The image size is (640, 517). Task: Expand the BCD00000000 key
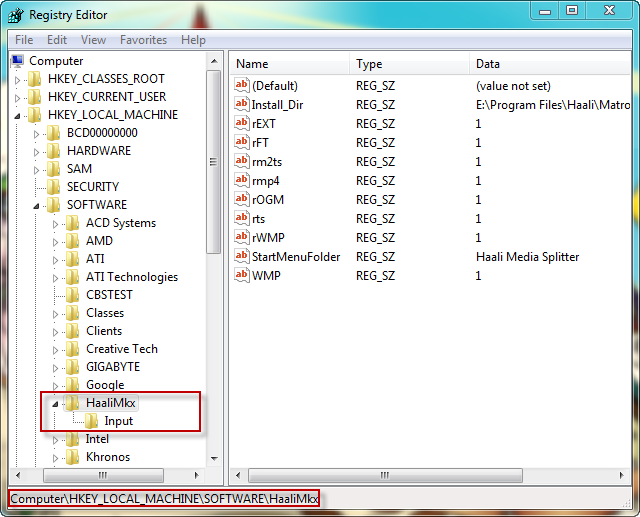[x=36, y=134]
